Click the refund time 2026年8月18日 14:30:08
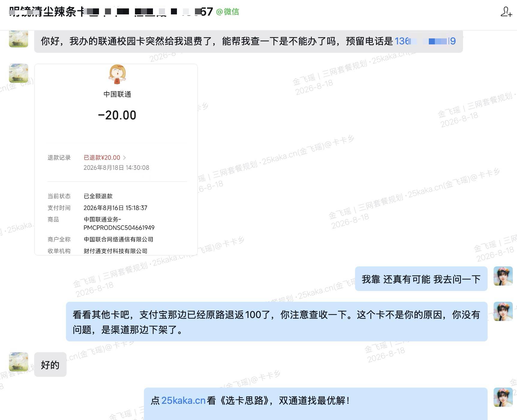The width and height of the screenshot is (517, 420). point(116,168)
